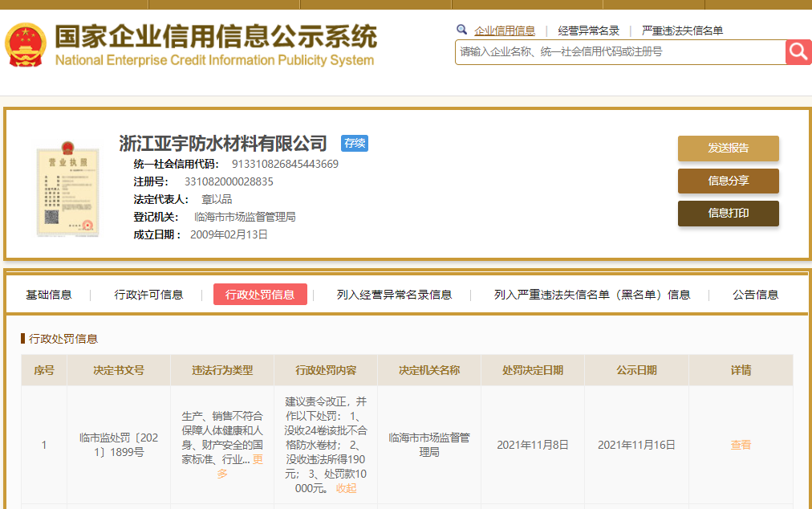
Task: Click the 行政处罚内容 column header
Action: pos(326,370)
